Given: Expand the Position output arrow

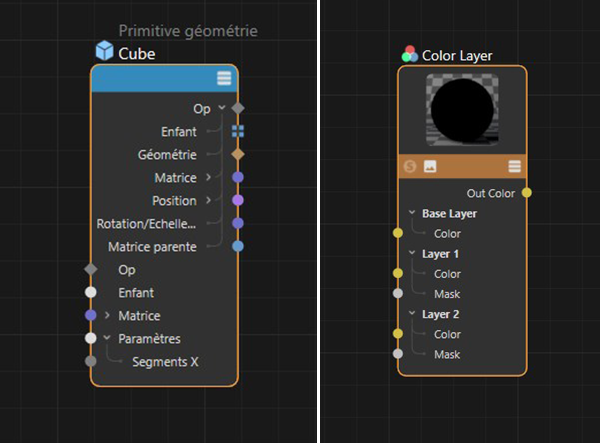Looking at the screenshot, I should [208, 201].
